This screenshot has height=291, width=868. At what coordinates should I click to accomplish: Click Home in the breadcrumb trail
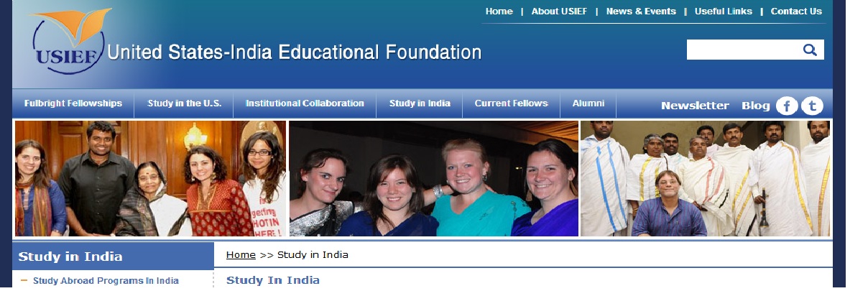[x=241, y=255]
